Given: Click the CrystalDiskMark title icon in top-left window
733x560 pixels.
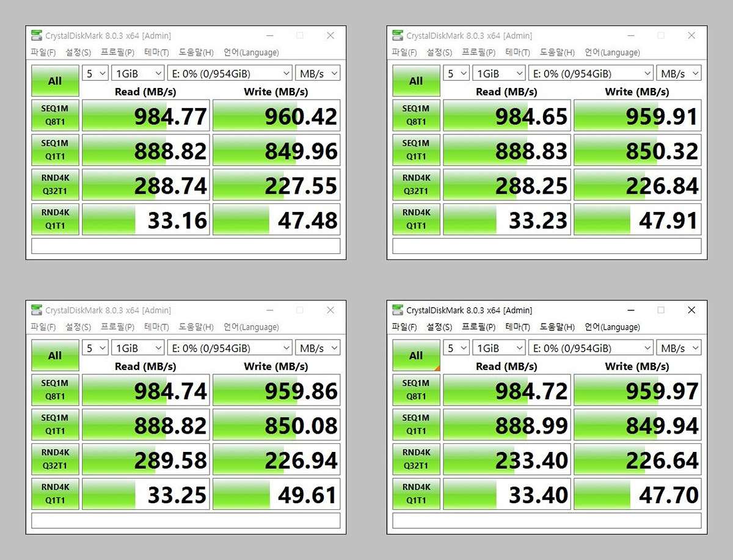Looking at the screenshot, I should [37, 35].
